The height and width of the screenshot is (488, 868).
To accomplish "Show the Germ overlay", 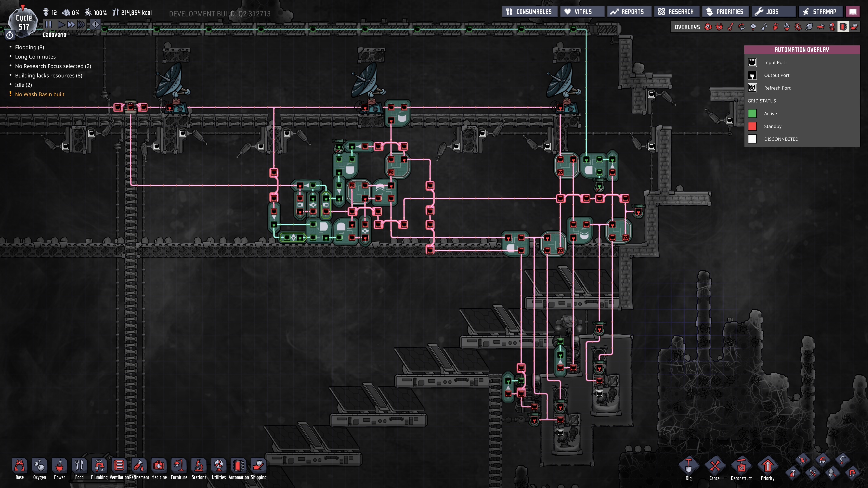I will click(x=798, y=27).
